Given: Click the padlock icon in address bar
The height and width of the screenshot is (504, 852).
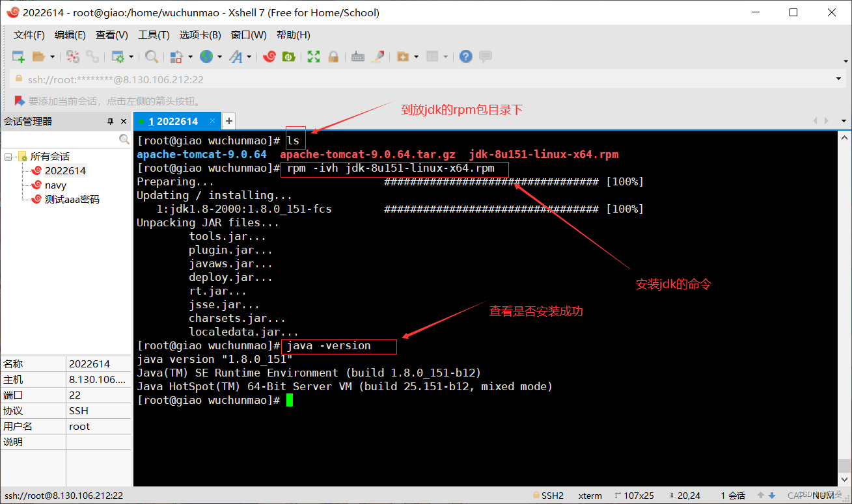Looking at the screenshot, I should [19, 79].
